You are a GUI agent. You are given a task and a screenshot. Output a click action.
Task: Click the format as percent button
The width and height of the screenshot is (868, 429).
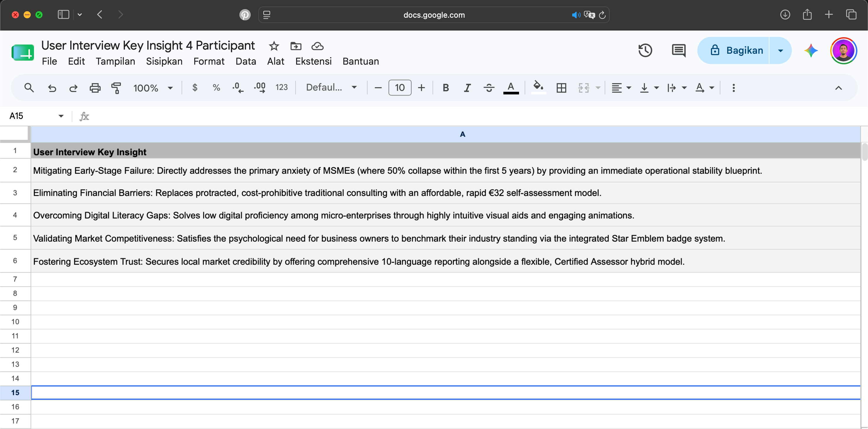[x=216, y=88]
